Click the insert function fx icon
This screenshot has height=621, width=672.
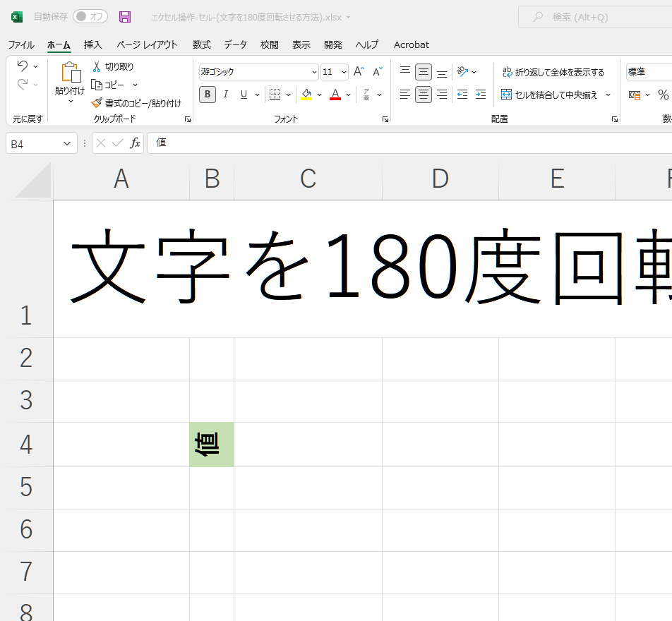[135, 143]
